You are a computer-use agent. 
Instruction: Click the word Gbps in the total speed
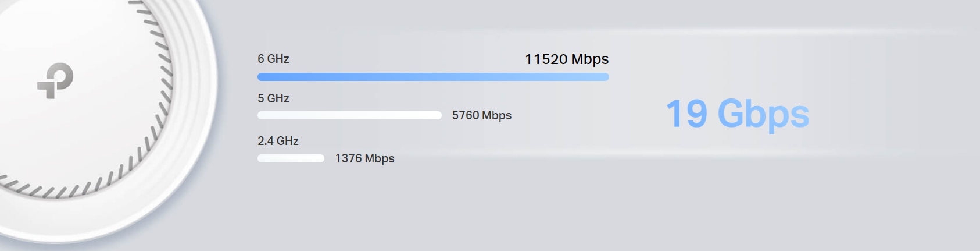click(x=763, y=115)
